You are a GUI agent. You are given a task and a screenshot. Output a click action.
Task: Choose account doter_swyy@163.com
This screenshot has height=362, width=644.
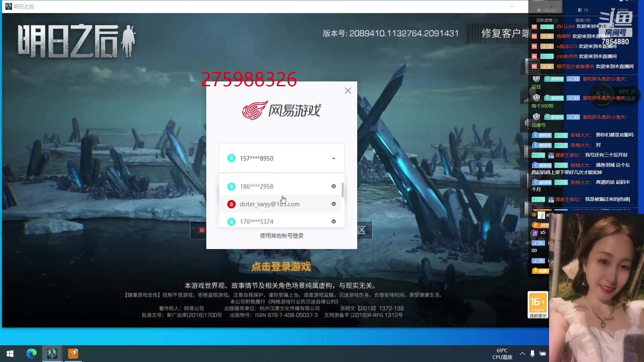click(x=280, y=204)
